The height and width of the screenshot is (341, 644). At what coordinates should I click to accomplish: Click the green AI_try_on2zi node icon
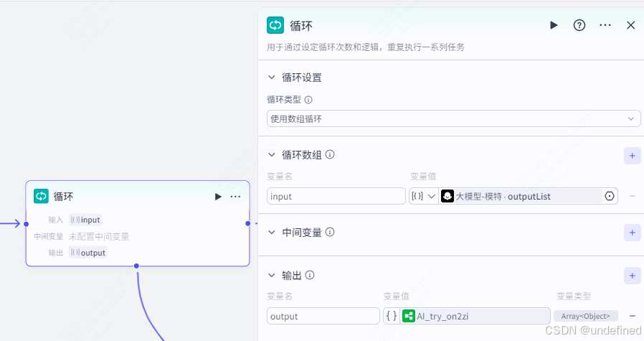[x=409, y=316]
